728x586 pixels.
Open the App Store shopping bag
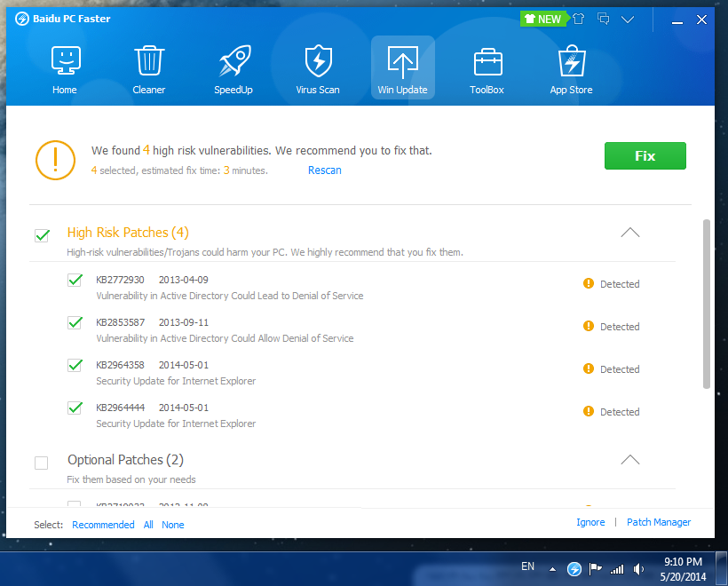[572, 69]
